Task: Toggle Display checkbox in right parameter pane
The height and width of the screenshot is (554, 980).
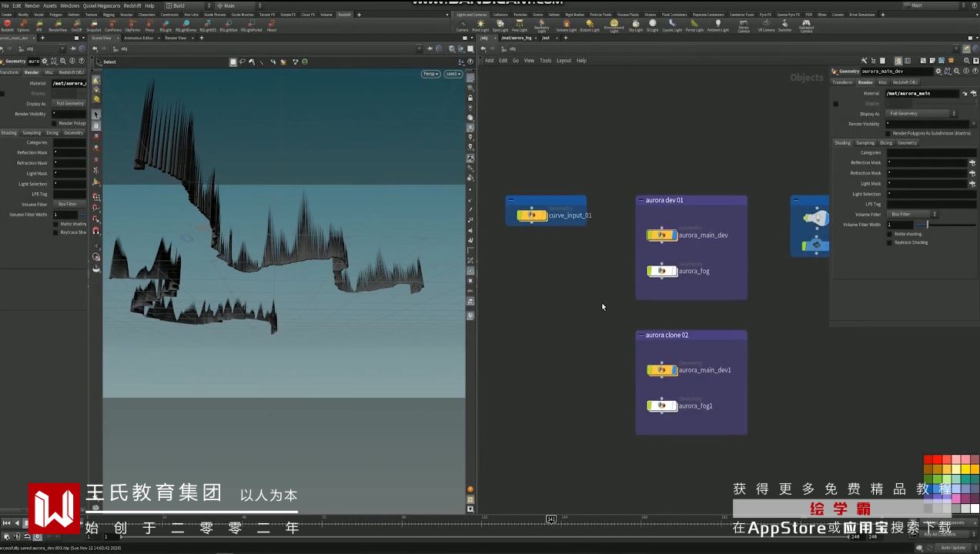Action: [x=835, y=103]
